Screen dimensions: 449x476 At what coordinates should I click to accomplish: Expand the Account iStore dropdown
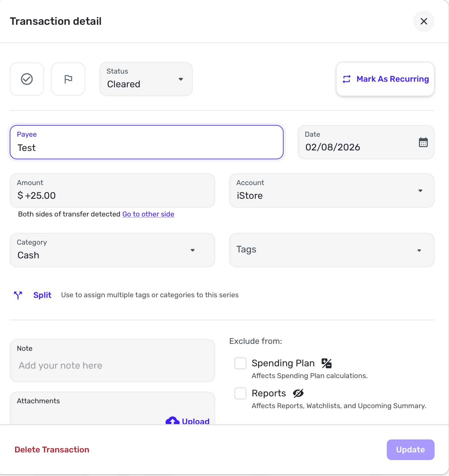tap(332, 191)
